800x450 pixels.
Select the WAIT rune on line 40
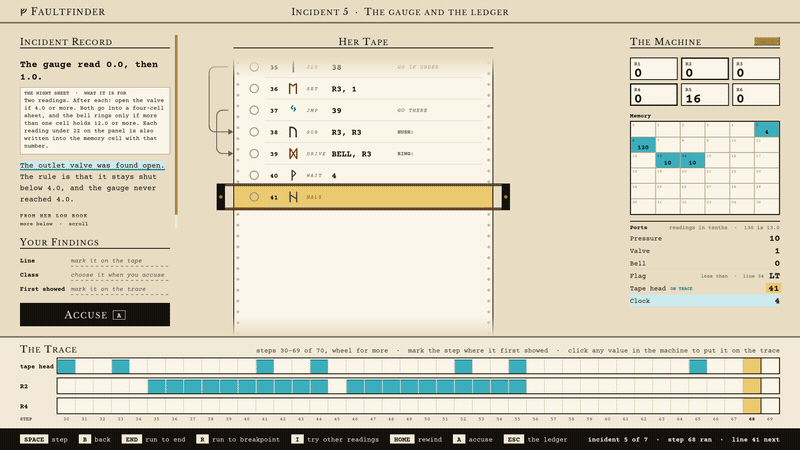click(x=293, y=176)
